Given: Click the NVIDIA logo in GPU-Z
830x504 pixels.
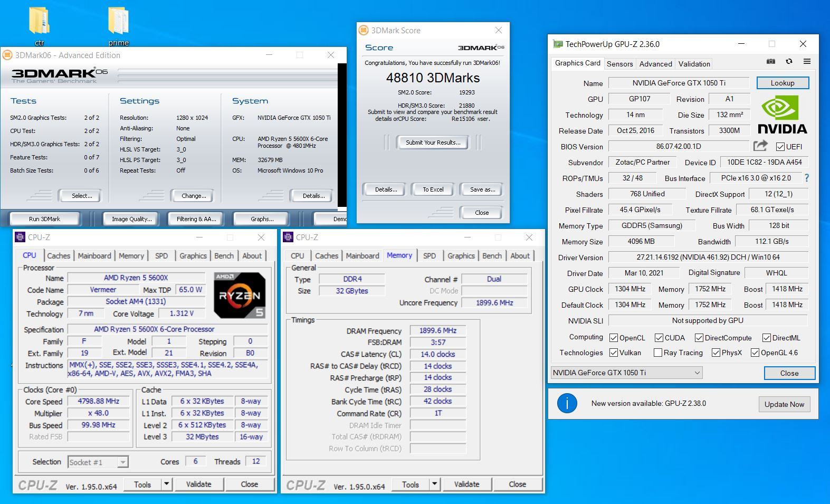Looking at the screenshot, I should (x=783, y=116).
